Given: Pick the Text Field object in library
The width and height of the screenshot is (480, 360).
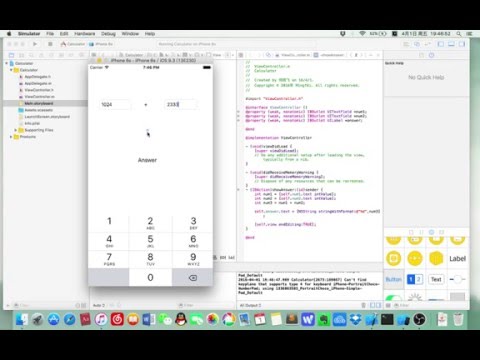Looking at the screenshot, I should (436, 279).
